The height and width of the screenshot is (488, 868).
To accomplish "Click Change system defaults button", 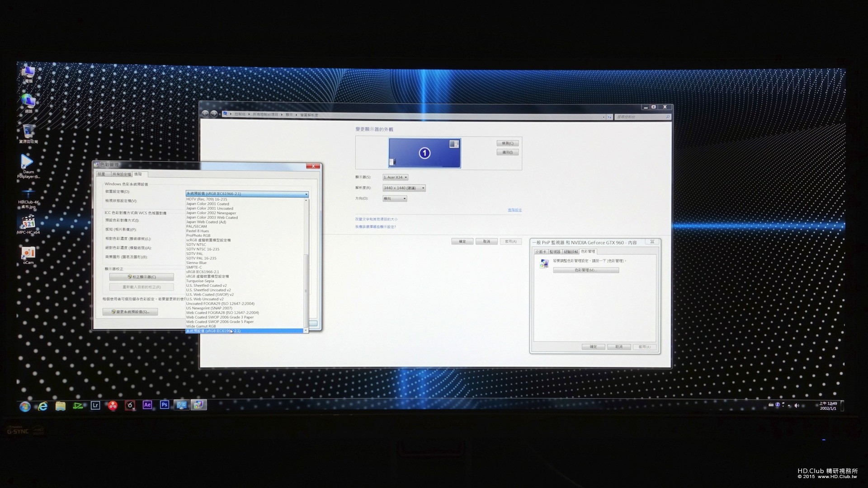I will pyautogui.click(x=130, y=312).
